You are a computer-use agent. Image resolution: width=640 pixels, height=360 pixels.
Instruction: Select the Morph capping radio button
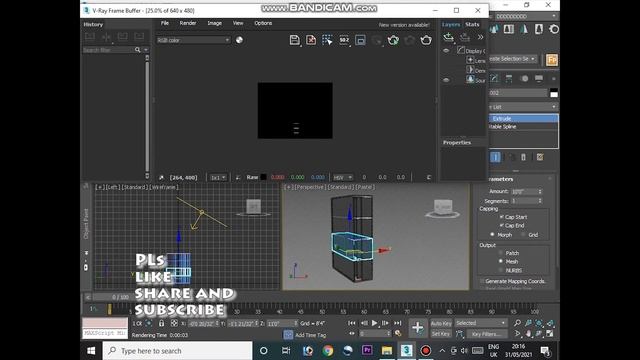(x=492, y=235)
